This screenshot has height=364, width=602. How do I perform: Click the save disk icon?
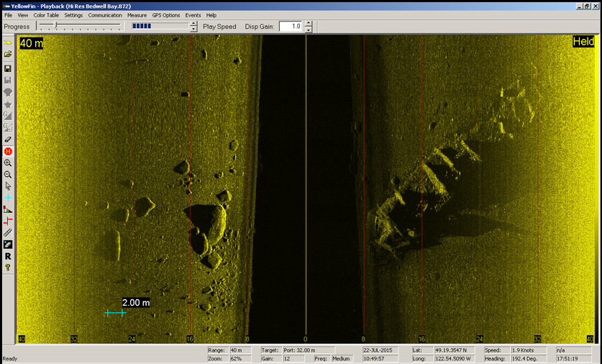pos(8,69)
